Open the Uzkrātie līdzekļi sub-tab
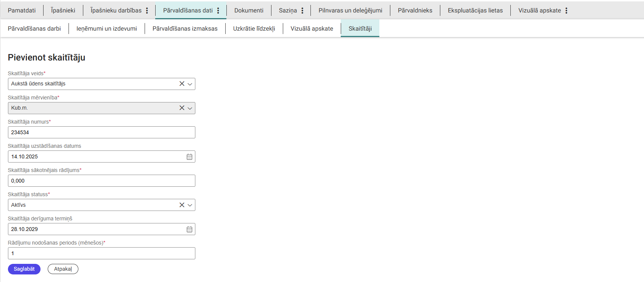The height and width of the screenshot is (282, 644). tap(254, 29)
